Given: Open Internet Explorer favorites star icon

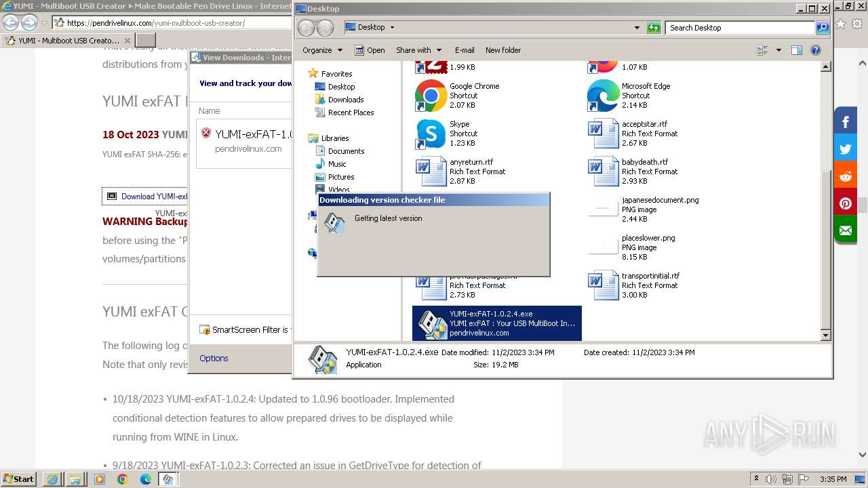Looking at the screenshot, I should (841, 23).
